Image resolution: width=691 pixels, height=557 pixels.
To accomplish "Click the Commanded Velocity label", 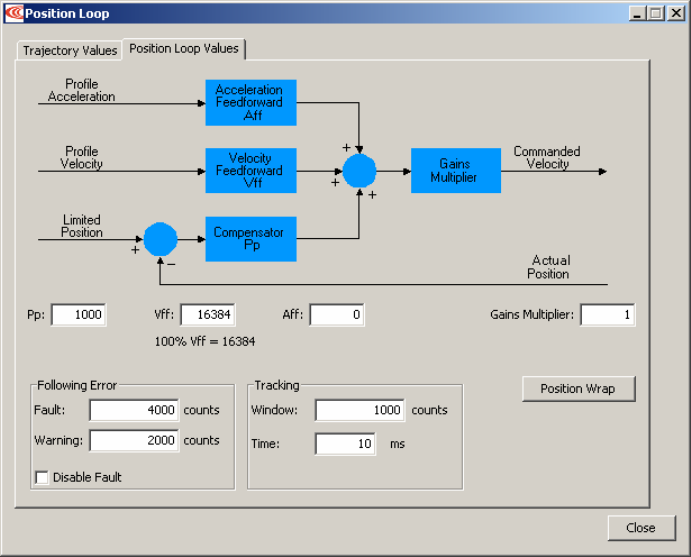I will (547, 158).
